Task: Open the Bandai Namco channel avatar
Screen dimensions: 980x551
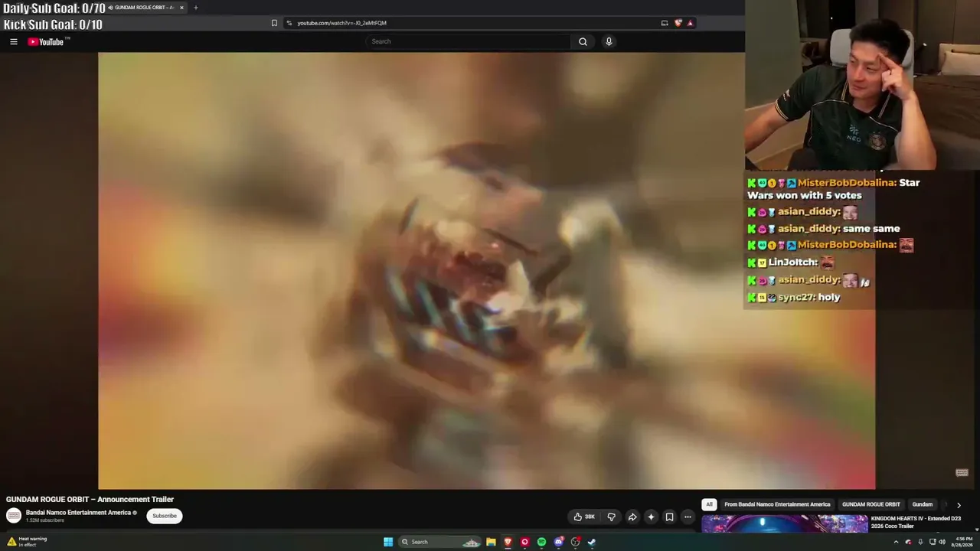Action: pos(14,516)
